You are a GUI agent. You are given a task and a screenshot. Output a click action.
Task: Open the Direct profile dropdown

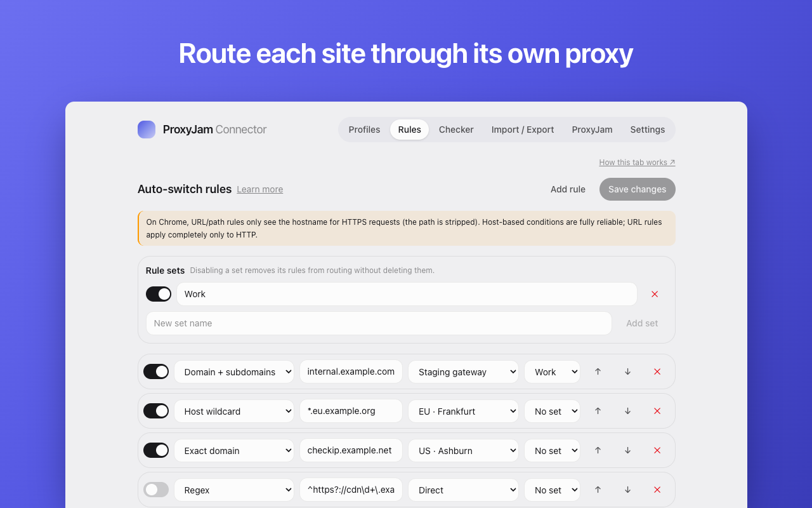pos(463,490)
